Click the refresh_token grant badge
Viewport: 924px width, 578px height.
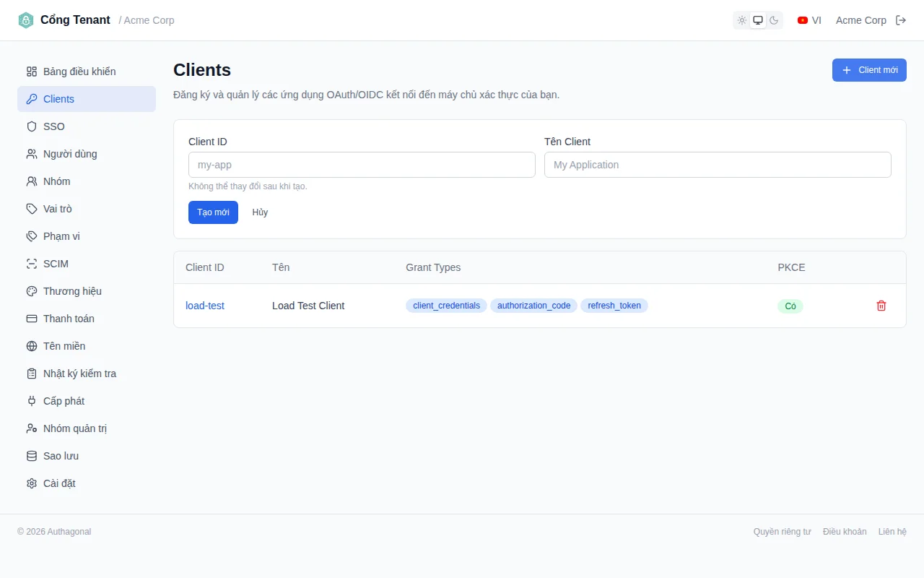pos(614,306)
